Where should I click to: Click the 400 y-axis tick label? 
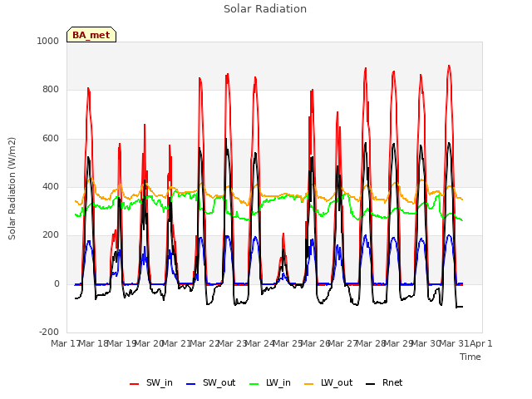(x=51, y=186)
